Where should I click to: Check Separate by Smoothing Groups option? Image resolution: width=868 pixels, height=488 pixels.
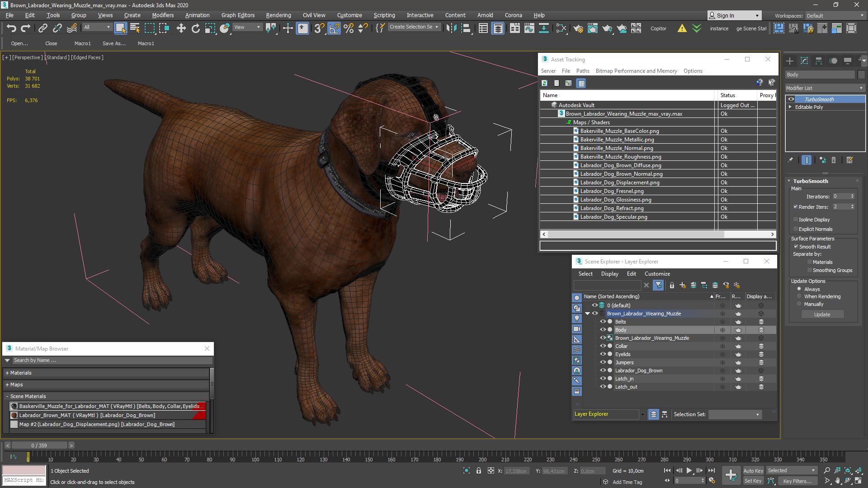(x=810, y=270)
